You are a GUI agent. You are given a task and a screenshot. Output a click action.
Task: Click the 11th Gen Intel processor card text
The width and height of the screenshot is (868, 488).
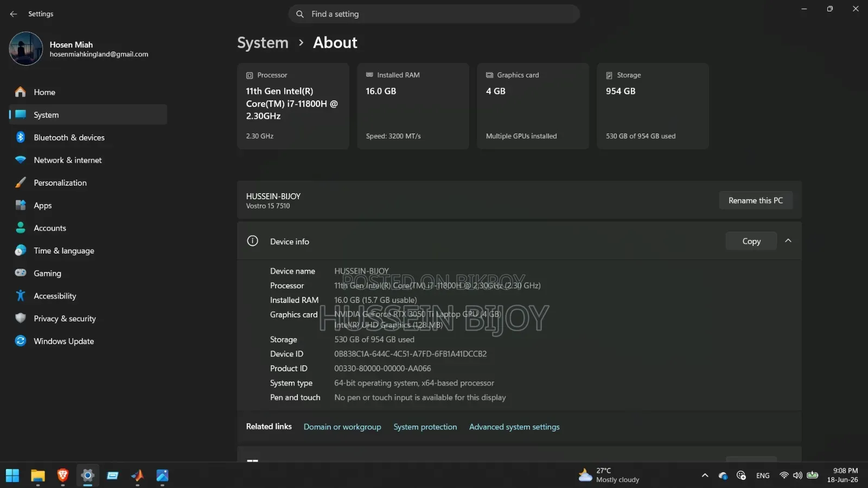(292, 104)
